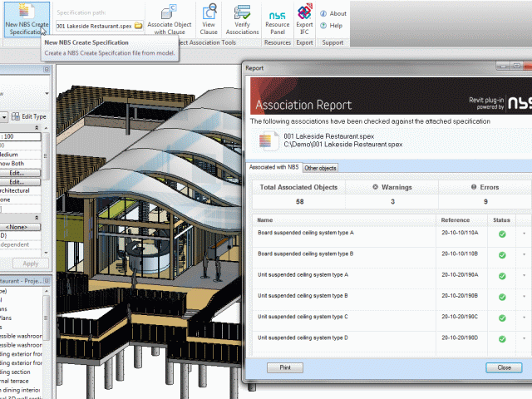
Task: Click Total Associated Objects value 58
Action: 299,201
